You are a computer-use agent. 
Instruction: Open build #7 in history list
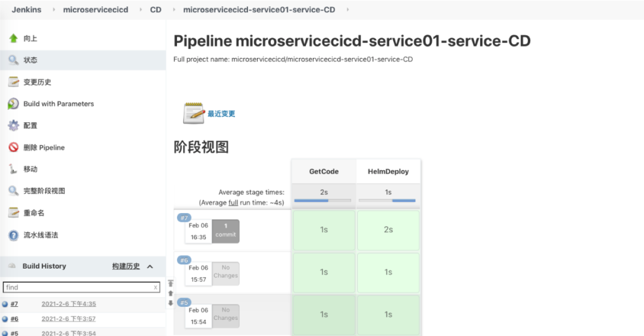(x=14, y=304)
